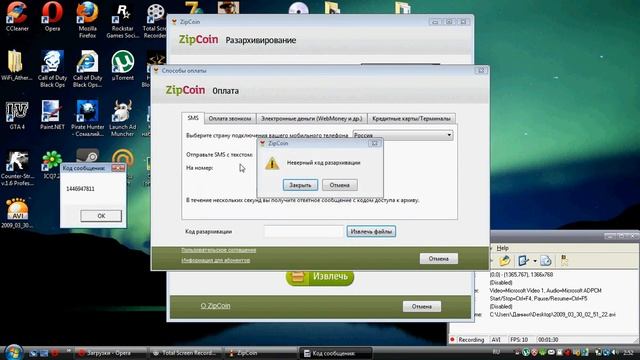
Task: Click the document icon in recorder toolbar
Action: pyautogui.click(x=546, y=260)
